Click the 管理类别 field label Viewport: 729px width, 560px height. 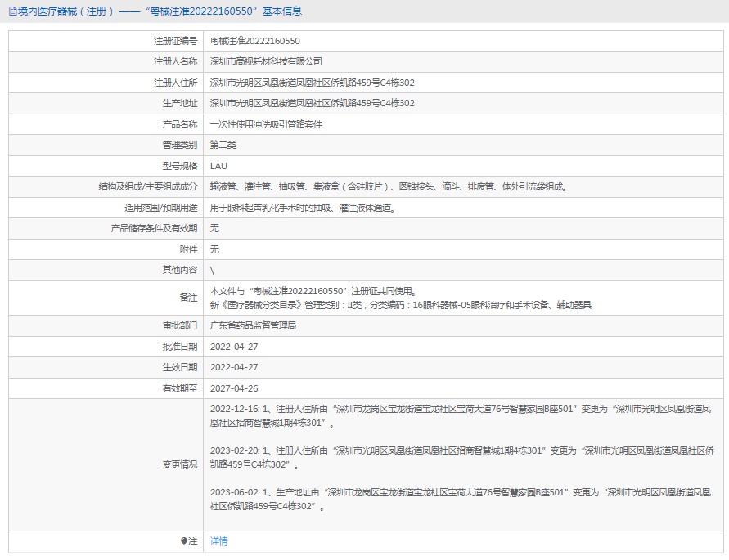click(179, 145)
